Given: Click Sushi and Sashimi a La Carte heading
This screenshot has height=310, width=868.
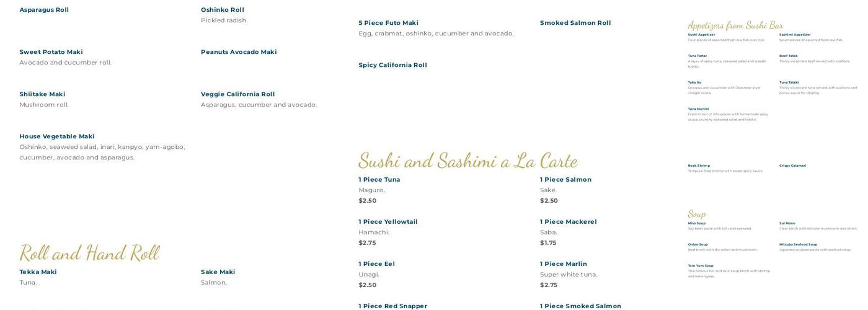Looking at the screenshot, I should (468, 161).
